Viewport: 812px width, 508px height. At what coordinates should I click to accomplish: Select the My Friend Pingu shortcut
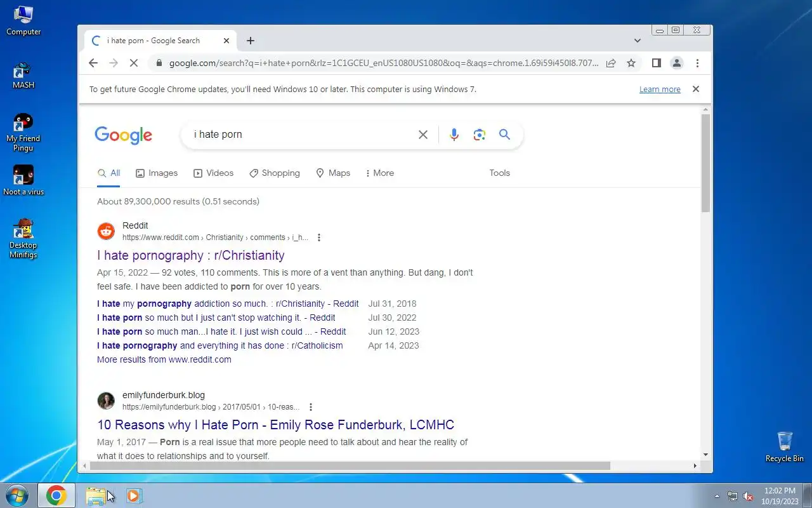click(x=23, y=132)
